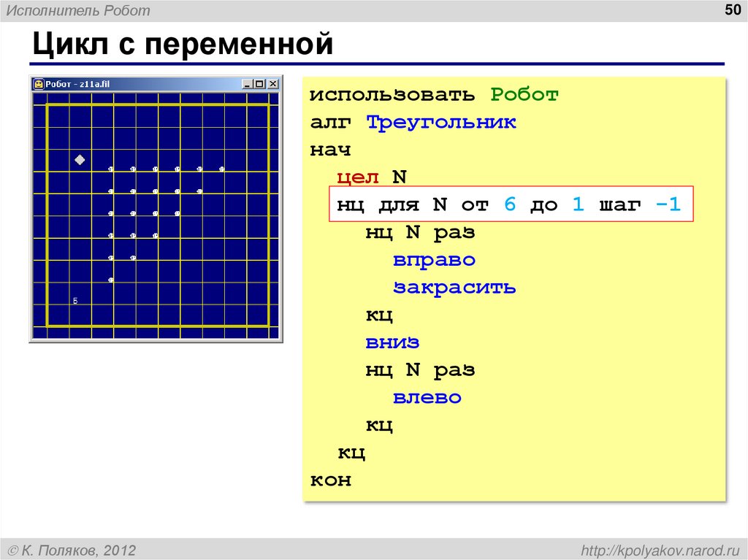Select the green keyword Робот
Screen dimensions: 748x560
click(526, 93)
